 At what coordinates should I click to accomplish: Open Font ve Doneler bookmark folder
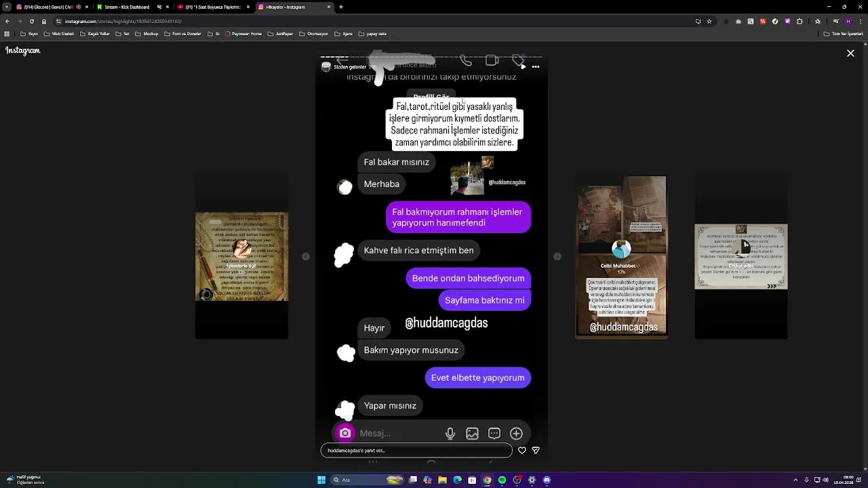coord(183,34)
